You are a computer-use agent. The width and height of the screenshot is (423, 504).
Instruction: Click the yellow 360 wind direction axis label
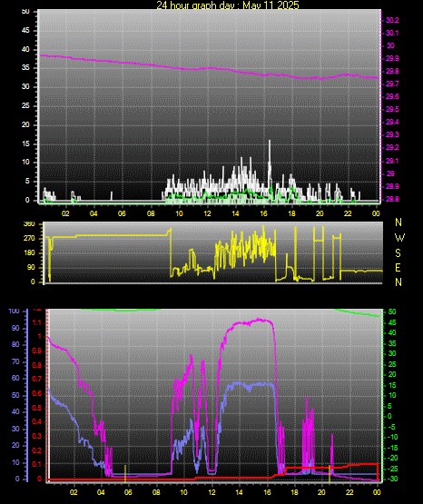(29, 224)
